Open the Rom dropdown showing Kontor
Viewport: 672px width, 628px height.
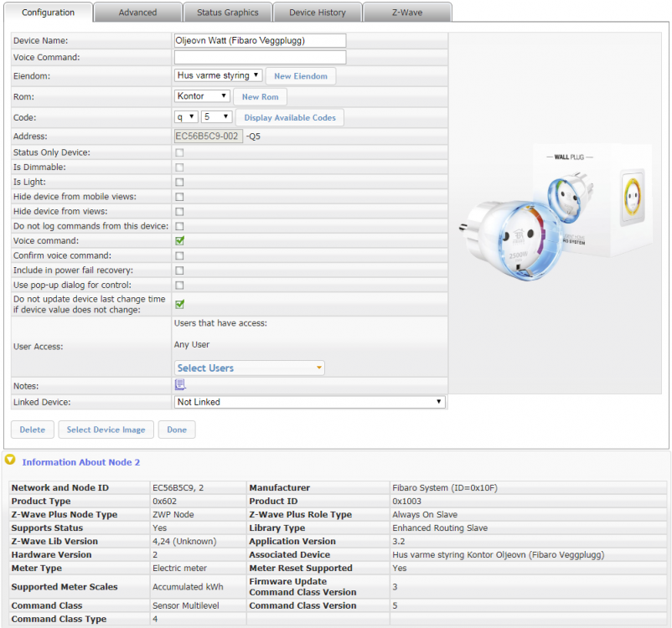click(201, 96)
